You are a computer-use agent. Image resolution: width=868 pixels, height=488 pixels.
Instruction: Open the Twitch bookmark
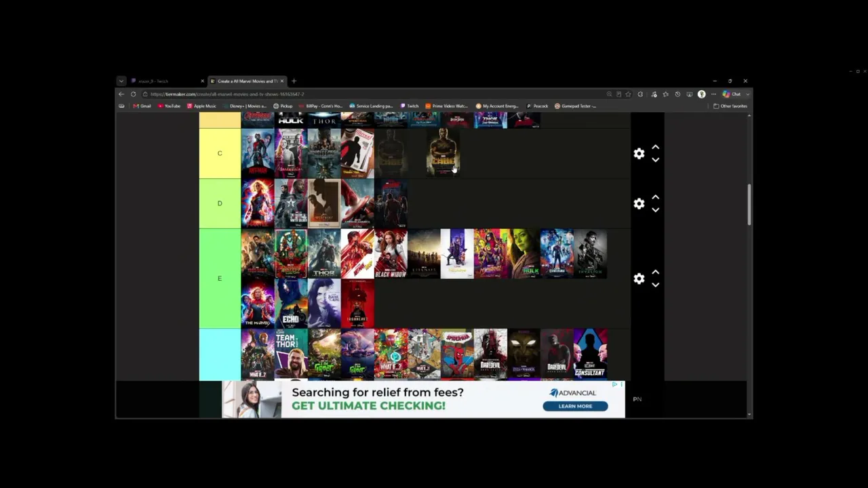[x=410, y=106]
